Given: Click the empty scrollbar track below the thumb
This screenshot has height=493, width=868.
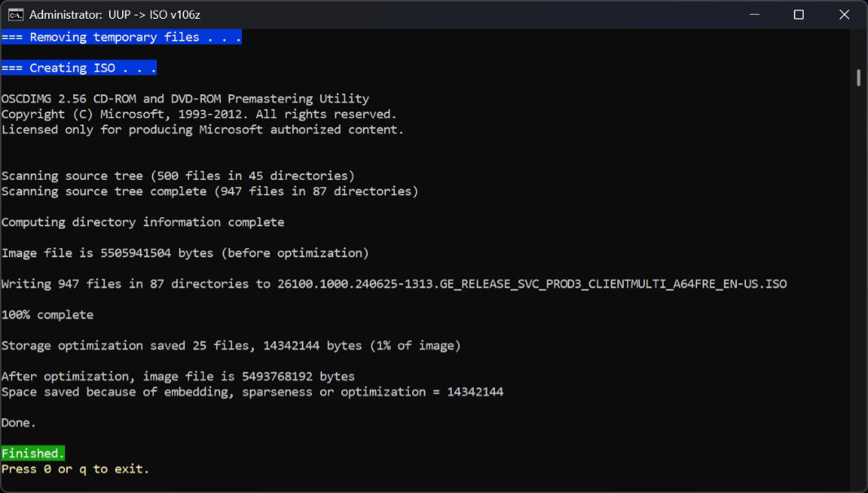Looking at the screenshot, I should (x=858, y=285).
